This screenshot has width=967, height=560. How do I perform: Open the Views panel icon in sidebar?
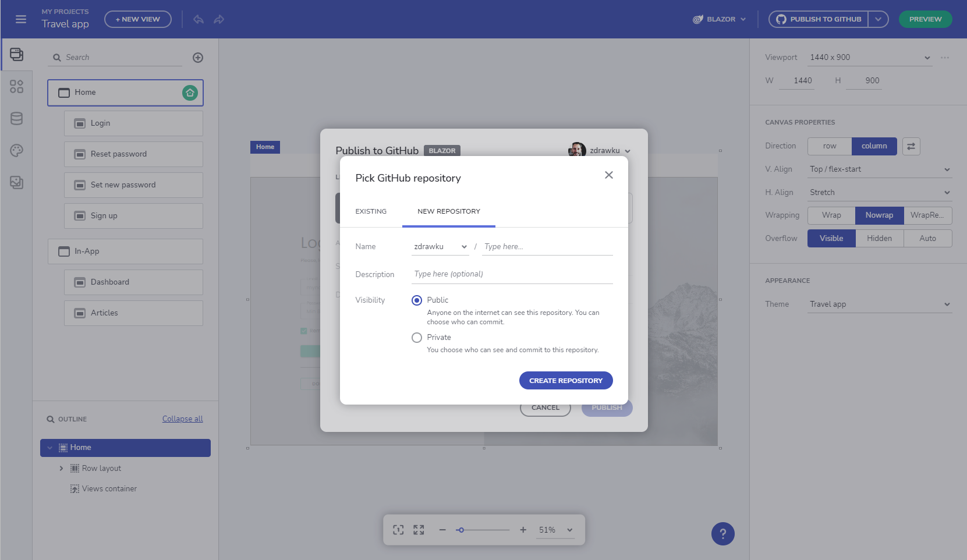point(16,55)
